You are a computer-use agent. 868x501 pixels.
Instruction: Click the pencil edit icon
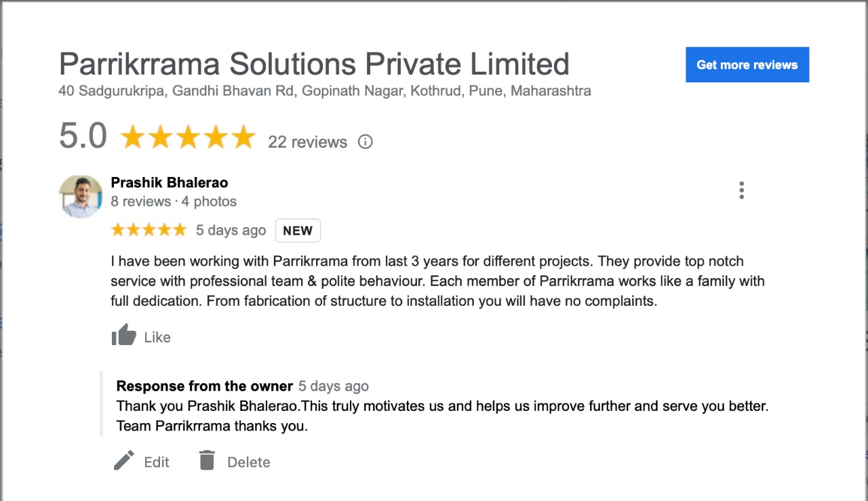pyautogui.click(x=123, y=461)
